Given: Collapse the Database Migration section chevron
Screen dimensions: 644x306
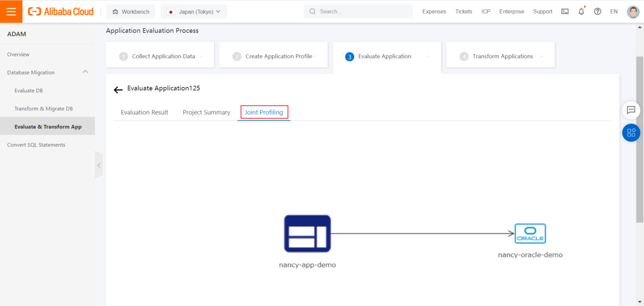Looking at the screenshot, I should pos(85,72).
